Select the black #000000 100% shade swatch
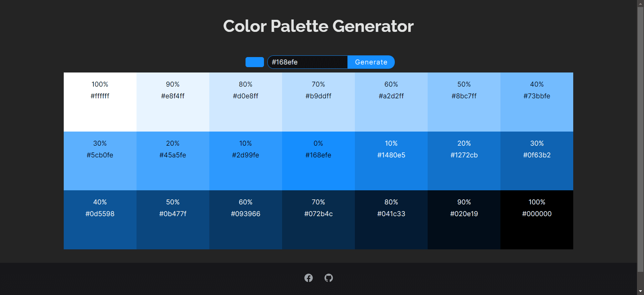This screenshot has height=295, width=644. click(x=537, y=219)
